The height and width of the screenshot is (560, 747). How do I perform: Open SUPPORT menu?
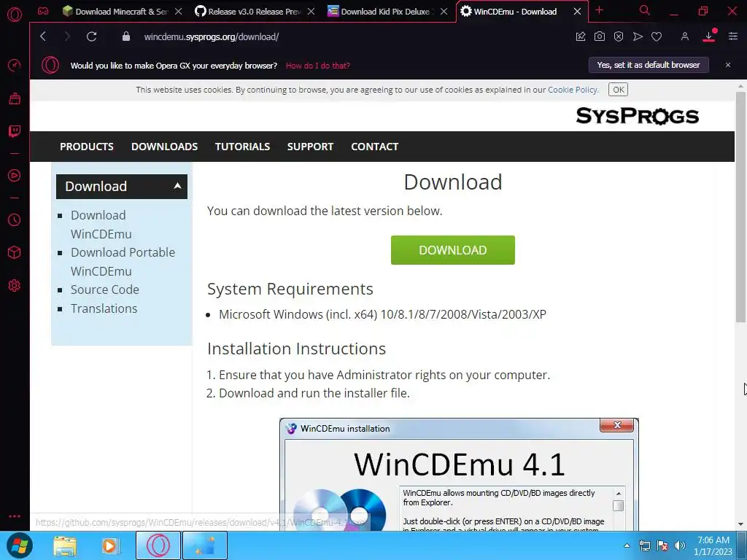pos(310,147)
